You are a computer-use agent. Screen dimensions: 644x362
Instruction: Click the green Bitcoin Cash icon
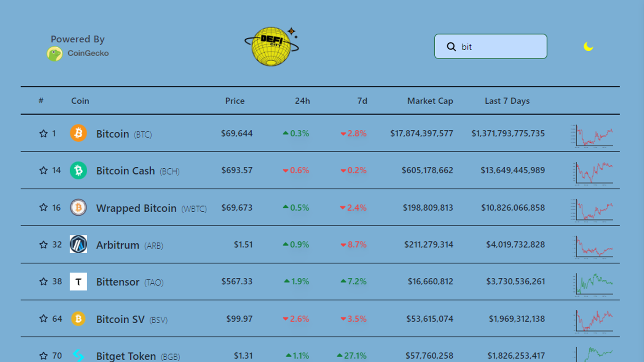[x=78, y=170]
